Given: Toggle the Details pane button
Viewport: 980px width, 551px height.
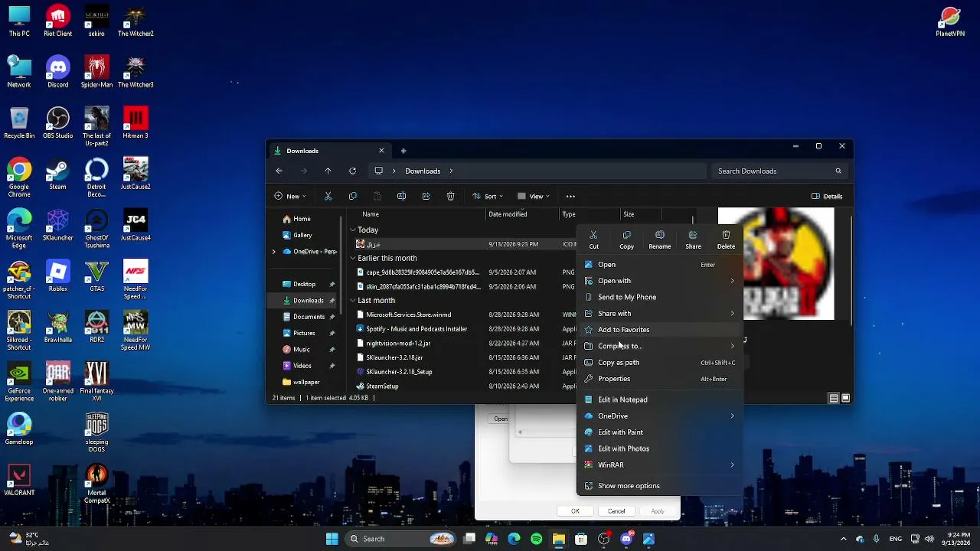Looking at the screenshot, I should coord(827,196).
